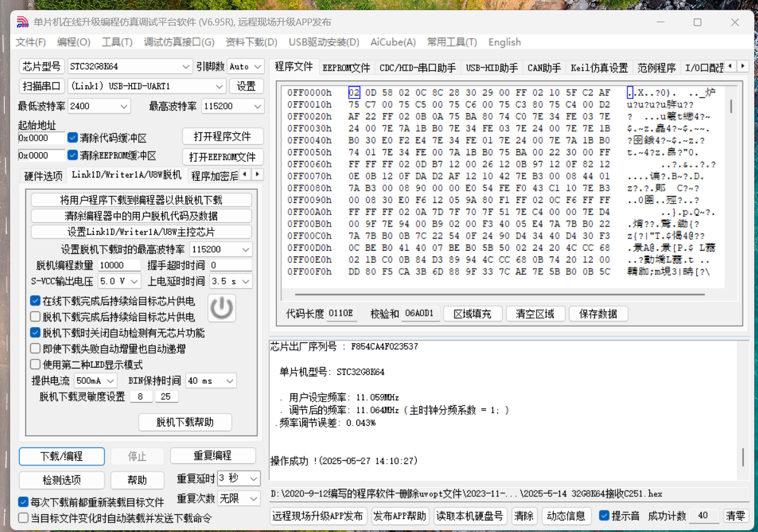Click 打开程序文件 button
Viewport: 758px width, 532px height.
(x=222, y=137)
